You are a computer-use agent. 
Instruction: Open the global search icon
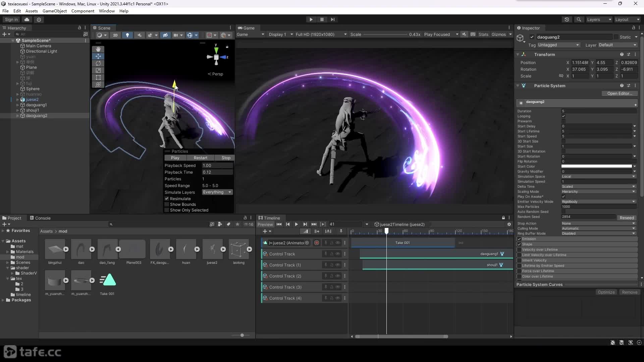579,19
